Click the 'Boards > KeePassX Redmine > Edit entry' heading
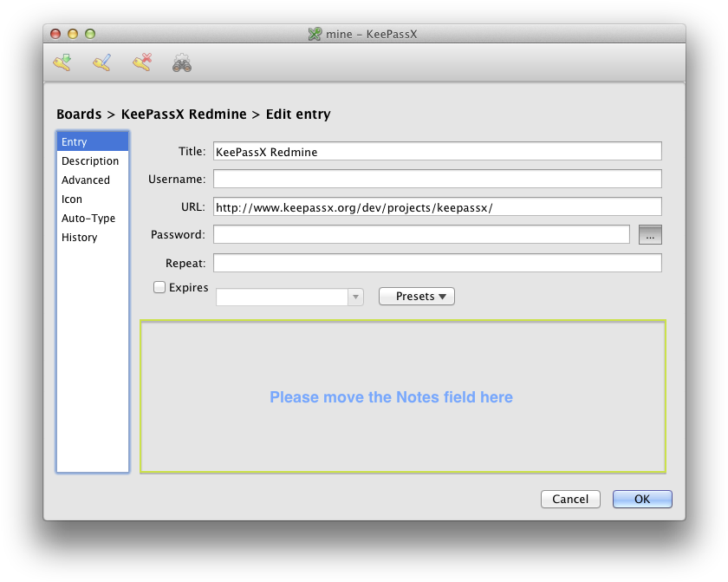 tap(193, 114)
